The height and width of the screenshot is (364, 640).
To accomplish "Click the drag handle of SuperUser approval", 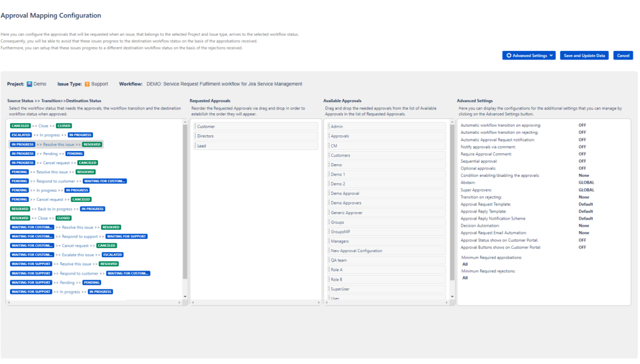I will pos(329,289).
